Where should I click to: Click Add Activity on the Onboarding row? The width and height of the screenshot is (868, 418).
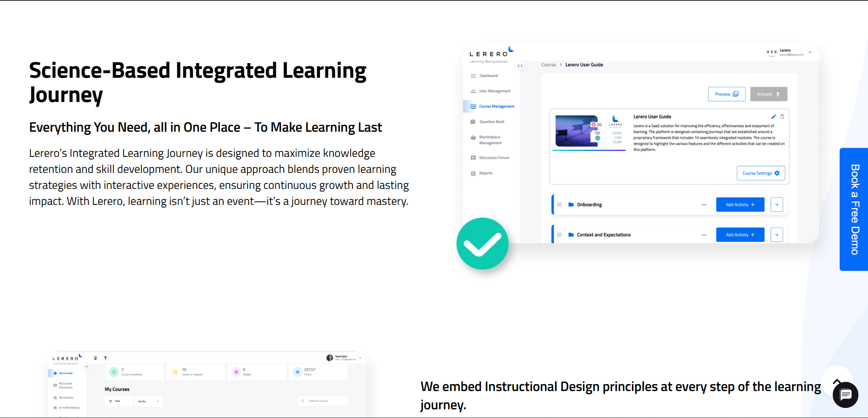pyautogui.click(x=740, y=204)
